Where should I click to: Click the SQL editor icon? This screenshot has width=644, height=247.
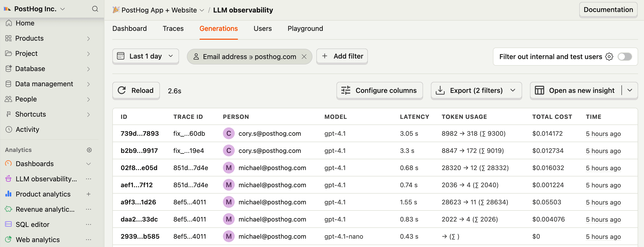(x=9, y=224)
